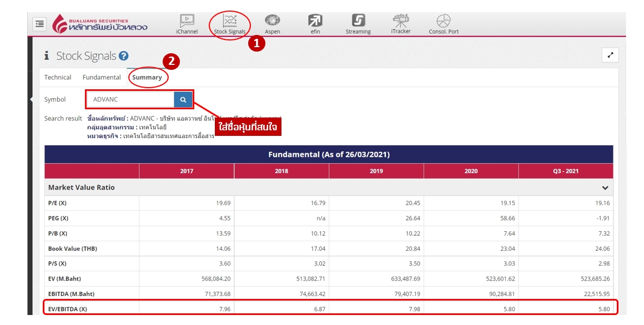Click the 2020 column header
This screenshot has width=644, height=325.
pyautogui.click(x=471, y=171)
